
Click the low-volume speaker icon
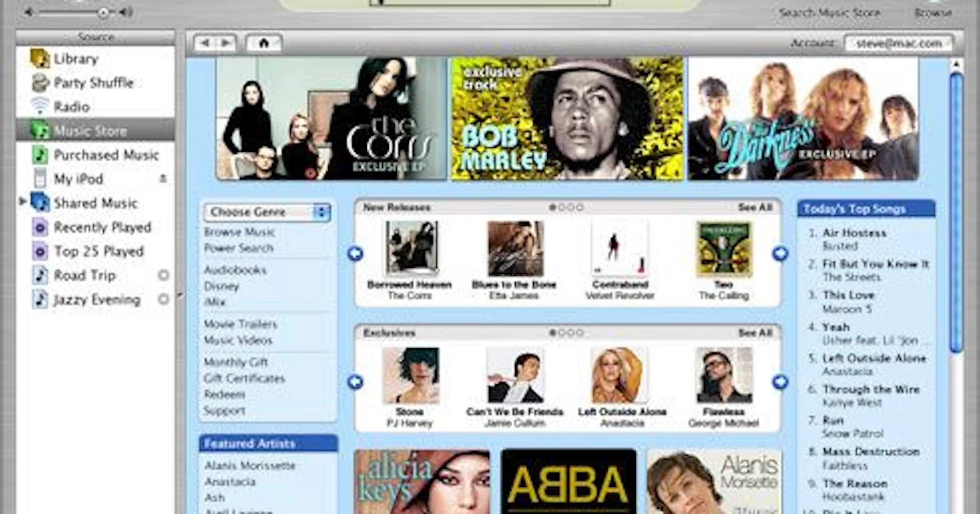click(x=29, y=12)
